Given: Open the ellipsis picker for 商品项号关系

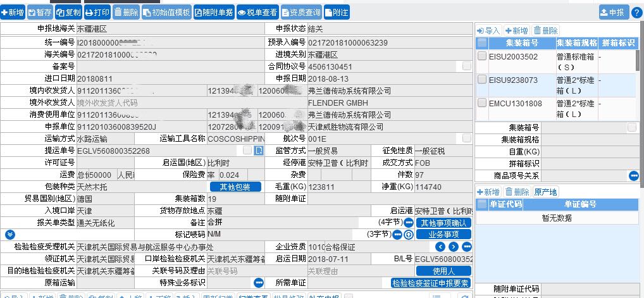Looking at the screenshot, I should click(633, 175).
